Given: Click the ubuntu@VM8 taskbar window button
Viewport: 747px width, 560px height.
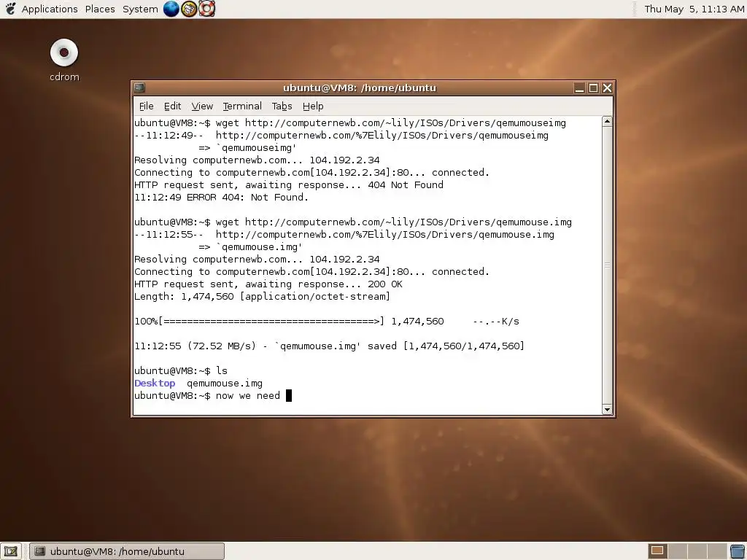Looking at the screenshot, I should [x=127, y=551].
